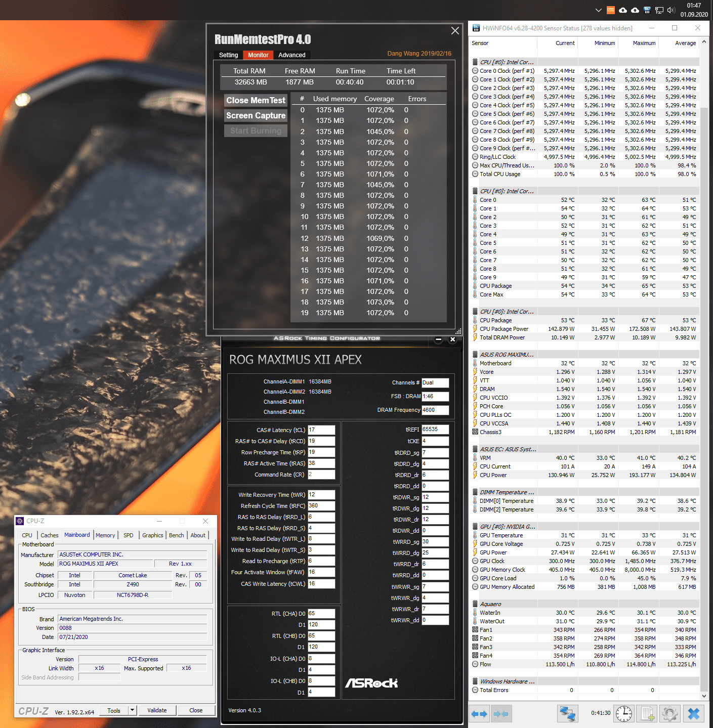
Task: Show hidden tray icons chevron
Action: [599, 10]
